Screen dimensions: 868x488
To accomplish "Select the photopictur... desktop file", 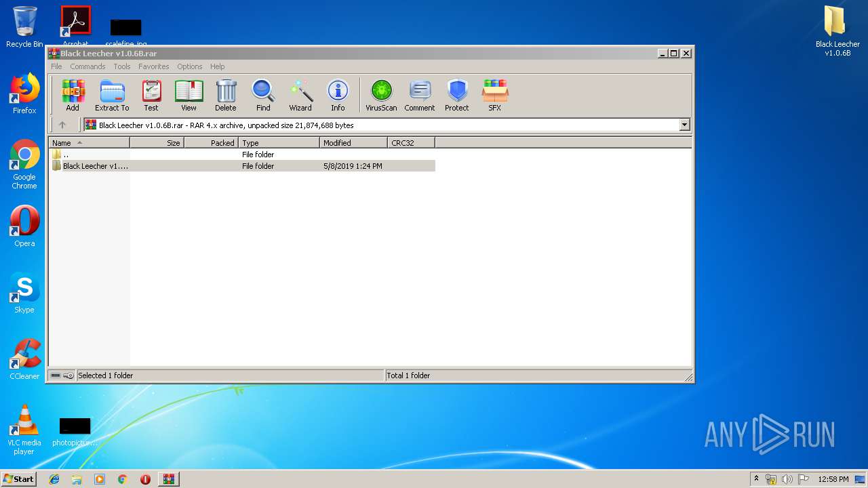I will pyautogui.click(x=75, y=432).
